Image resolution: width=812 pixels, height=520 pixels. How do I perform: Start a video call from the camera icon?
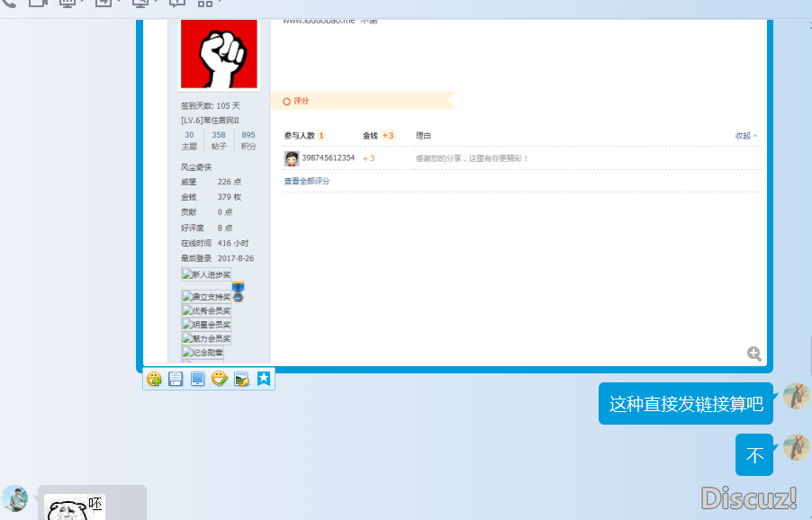pos(37,3)
